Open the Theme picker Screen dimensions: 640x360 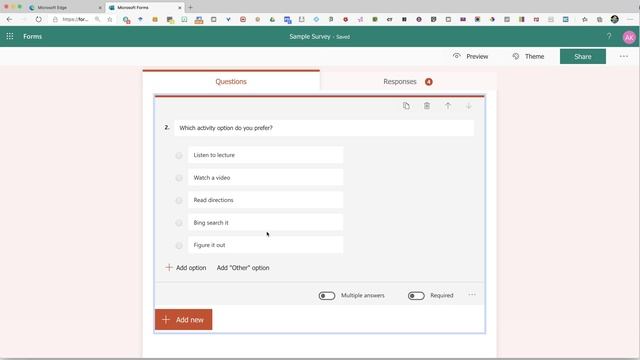tap(529, 56)
